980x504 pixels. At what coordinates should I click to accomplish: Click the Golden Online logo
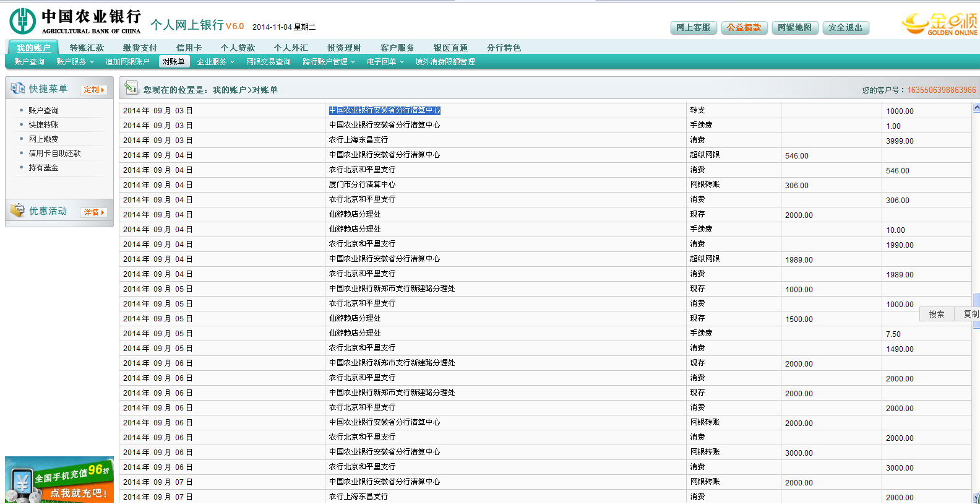[x=939, y=24]
